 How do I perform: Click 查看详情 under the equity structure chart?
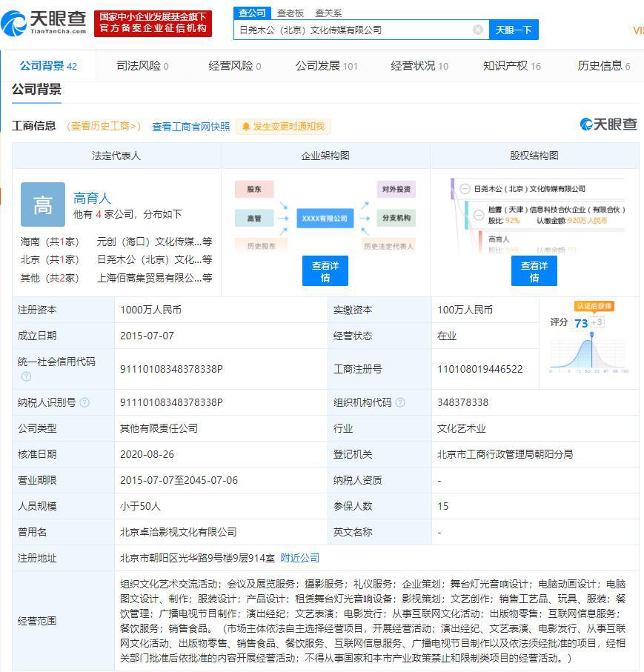point(534,271)
